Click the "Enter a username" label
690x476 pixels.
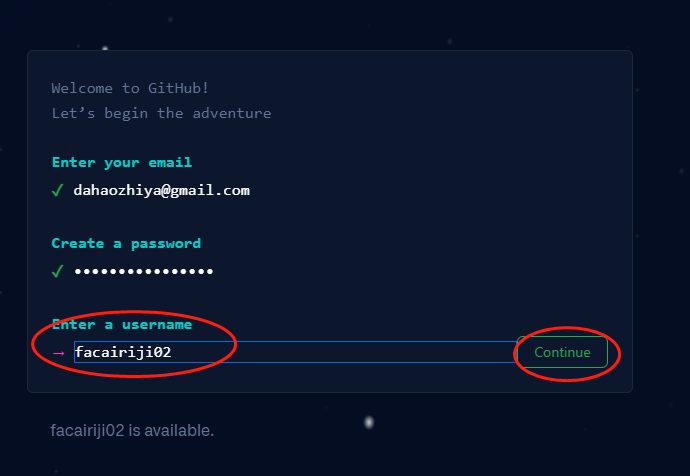click(x=121, y=324)
